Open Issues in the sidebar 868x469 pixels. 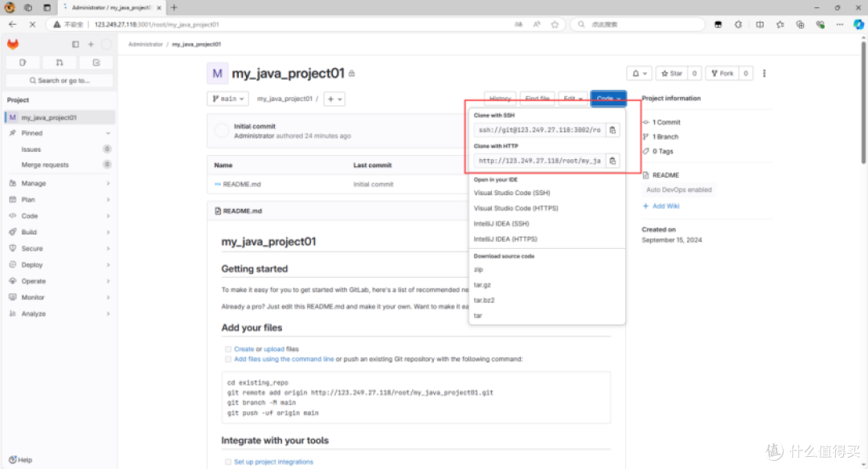pyautogui.click(x=59, y=149)
